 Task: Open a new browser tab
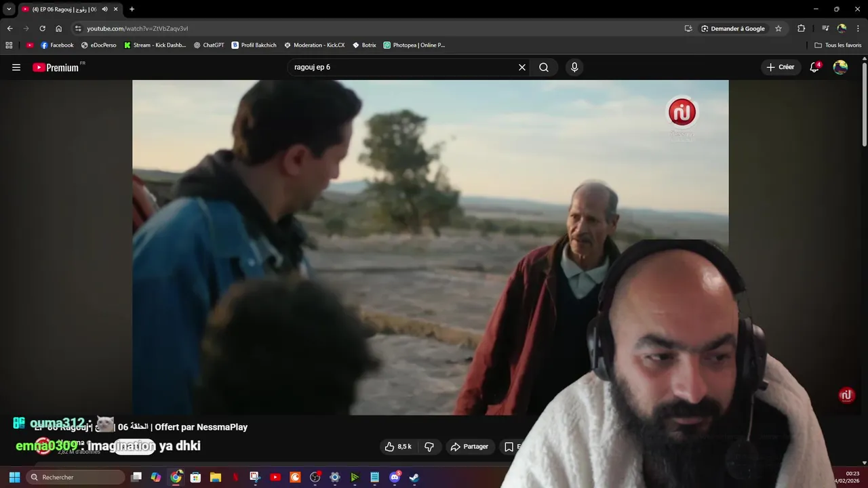tap(132, 9)
